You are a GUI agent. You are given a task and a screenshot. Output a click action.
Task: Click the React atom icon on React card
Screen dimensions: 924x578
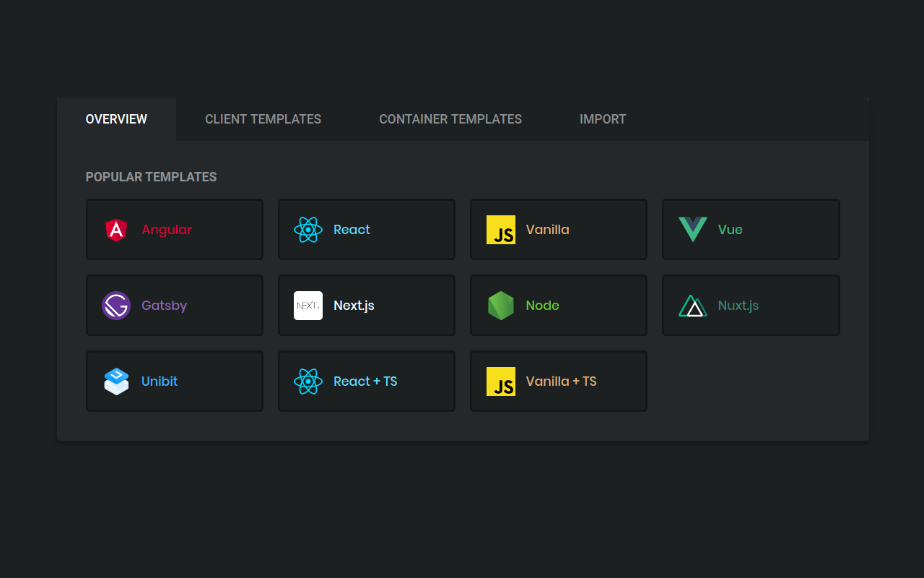click(x=308, y=230)
